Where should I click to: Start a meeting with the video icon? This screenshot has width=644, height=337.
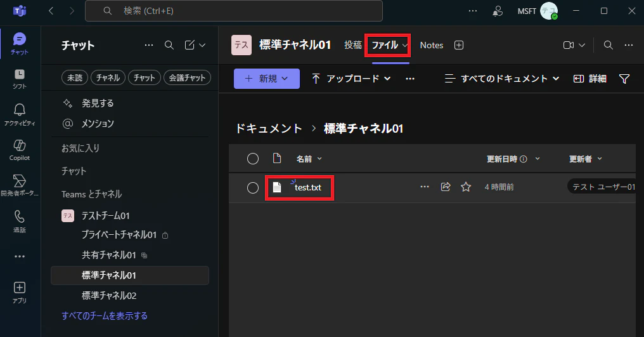(x=569, y=45)
